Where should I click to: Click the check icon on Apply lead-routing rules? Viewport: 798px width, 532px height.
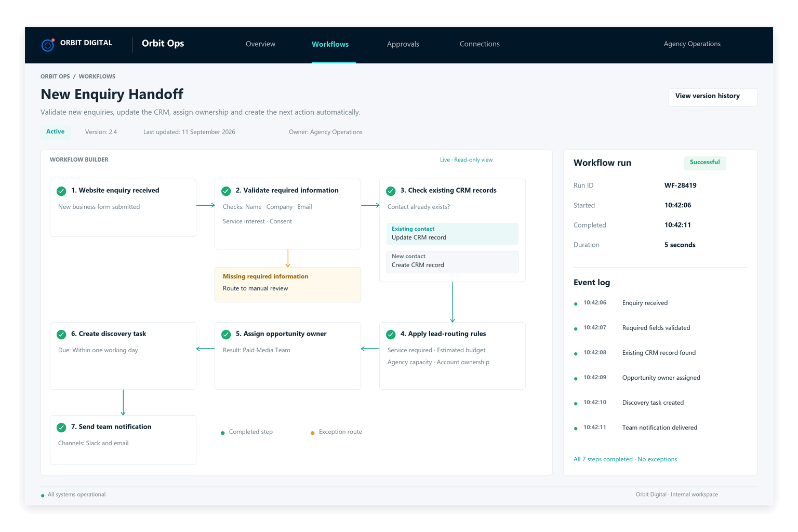pyautogui.click(x=391, y=335)
